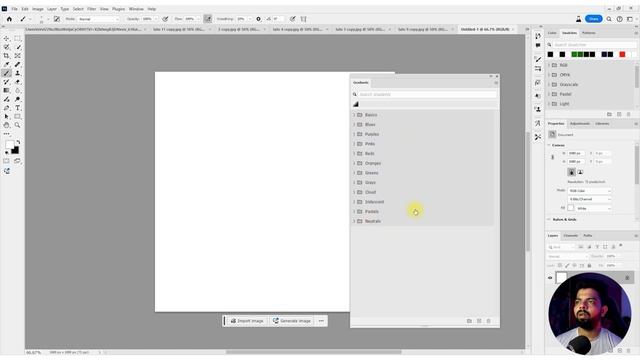Select the Eyedropper tool
The height and width of the screenshot is (360, 640).
click(x=7, y=64)
